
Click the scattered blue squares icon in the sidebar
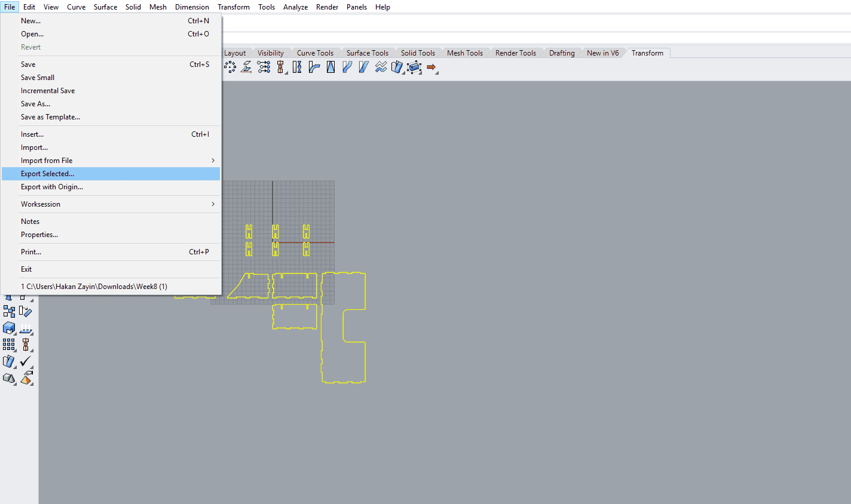click(9, 311)
